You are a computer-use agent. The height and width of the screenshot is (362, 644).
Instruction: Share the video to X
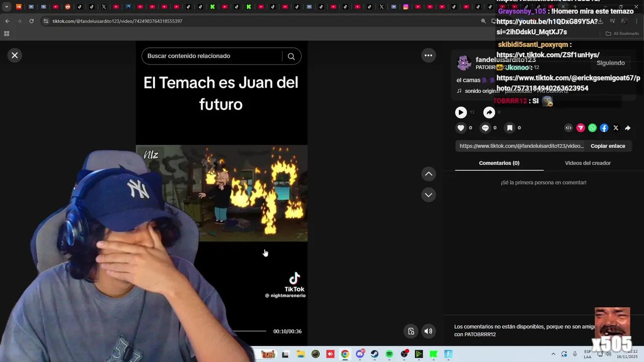click(616, 128)
